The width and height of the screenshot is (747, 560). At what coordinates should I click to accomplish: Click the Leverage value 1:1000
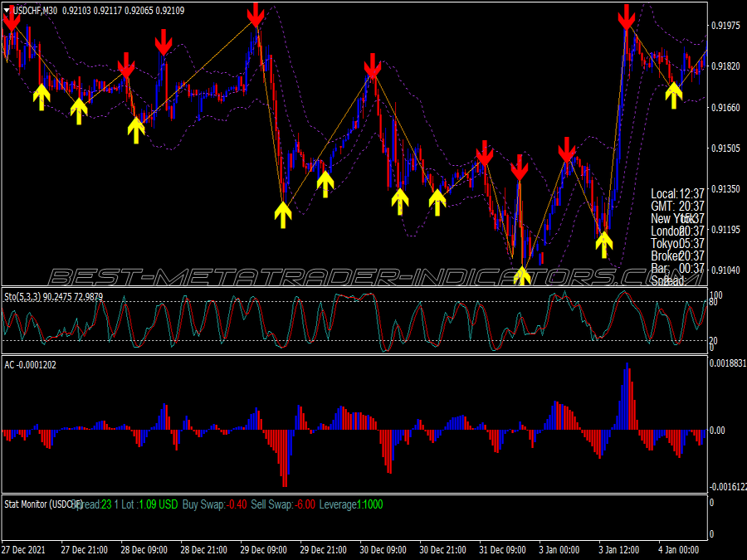(x=369, y=504)
